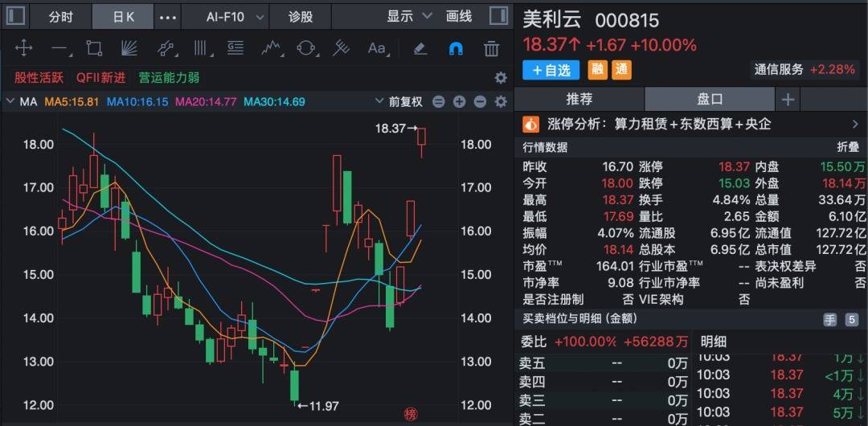Click the 营运能力弱 tag
This screenshot has width=868, height=426.
coord(169,77)
